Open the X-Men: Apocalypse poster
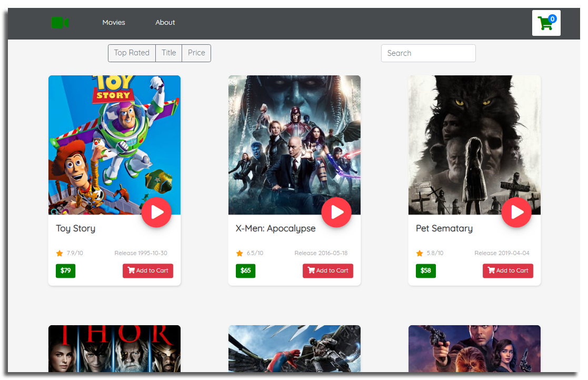 pyautogui.click(x=294, y=145)
